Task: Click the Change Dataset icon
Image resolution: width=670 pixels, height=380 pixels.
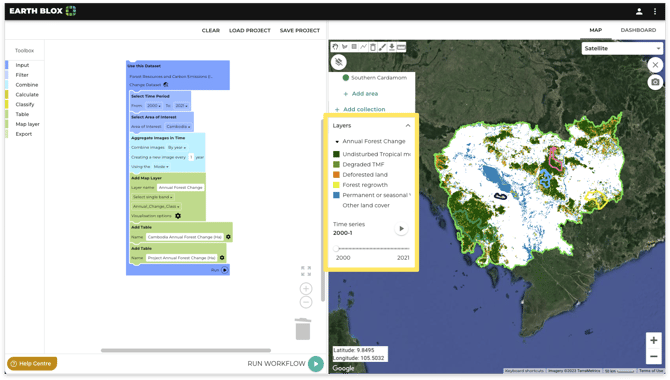Action: coord(166,85)
